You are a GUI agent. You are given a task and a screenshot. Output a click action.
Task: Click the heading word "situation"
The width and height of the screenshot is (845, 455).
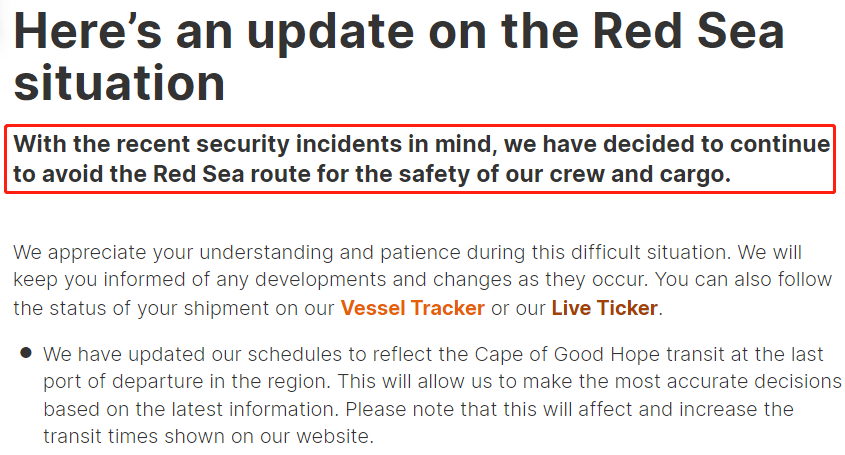click(119, 83)
